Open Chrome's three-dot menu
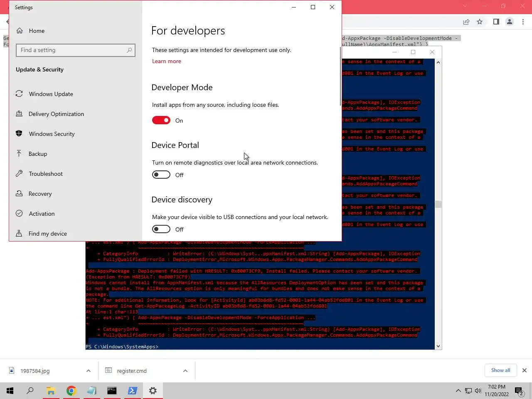 [x=523, y=22]
